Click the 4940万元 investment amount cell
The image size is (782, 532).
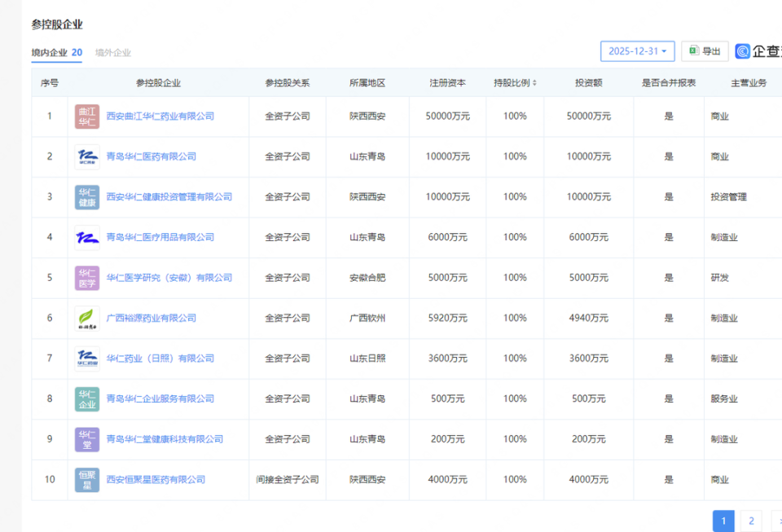coord(588,318)
